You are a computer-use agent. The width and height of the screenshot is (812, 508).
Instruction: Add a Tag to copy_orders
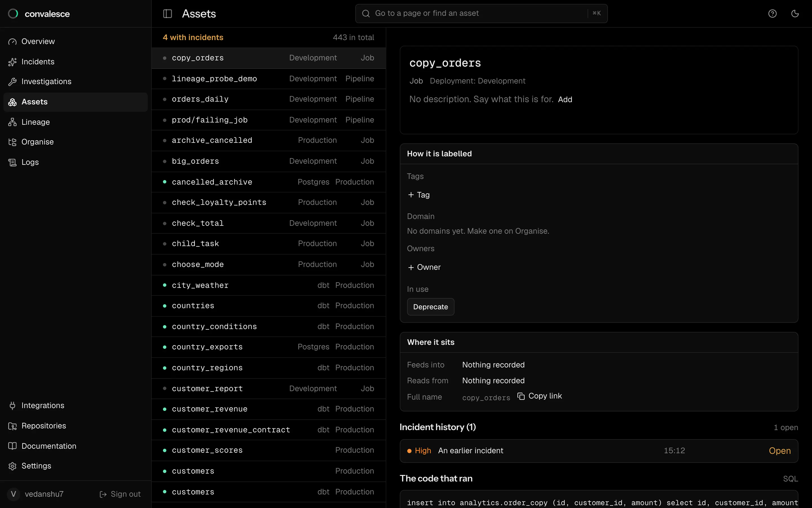click(419, 195)
